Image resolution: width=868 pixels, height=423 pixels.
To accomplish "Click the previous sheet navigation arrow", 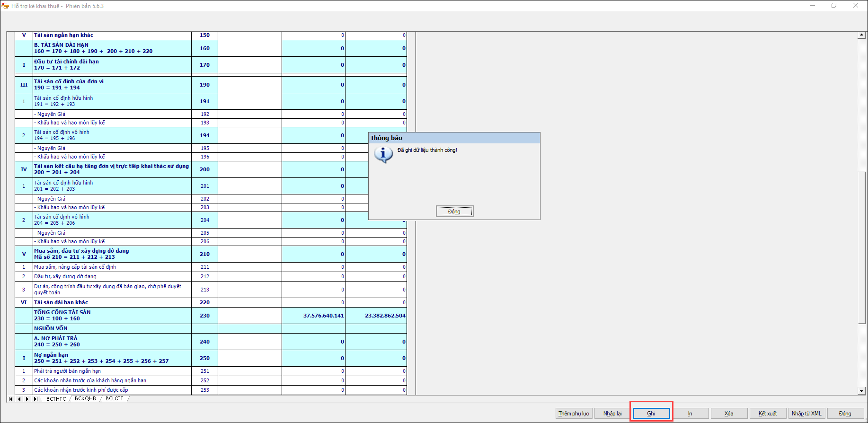I will [x=19, y=399].
